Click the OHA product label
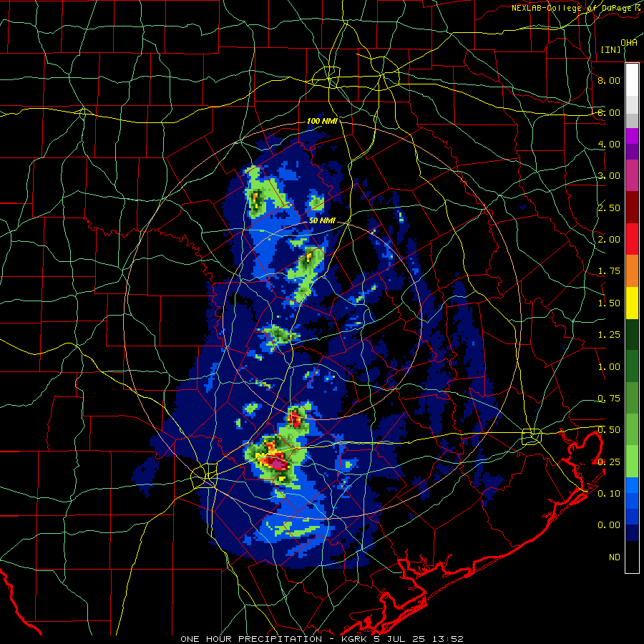The image size is (644, 644). click(629, 43)
